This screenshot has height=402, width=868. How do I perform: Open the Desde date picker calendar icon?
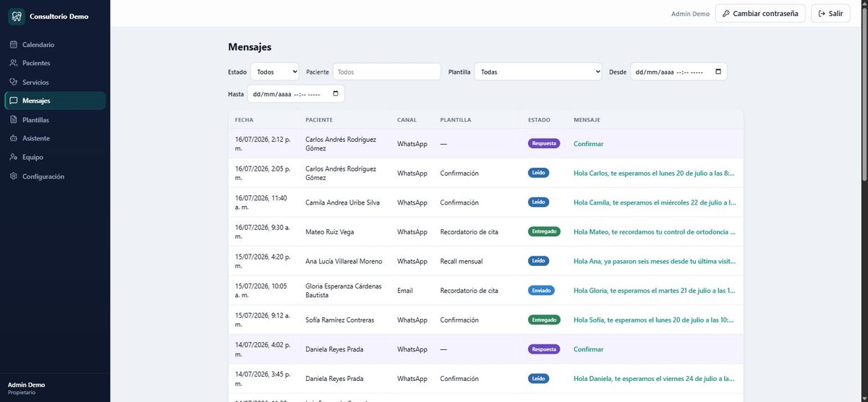[718, 72]
